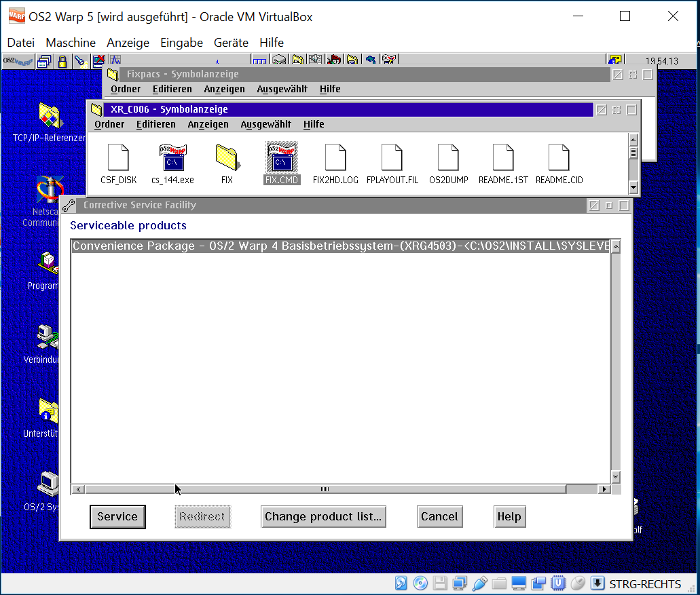Open Maschine menu in VirtualBox
Viewport: 700px width, 595px height.
click(71, 43)
